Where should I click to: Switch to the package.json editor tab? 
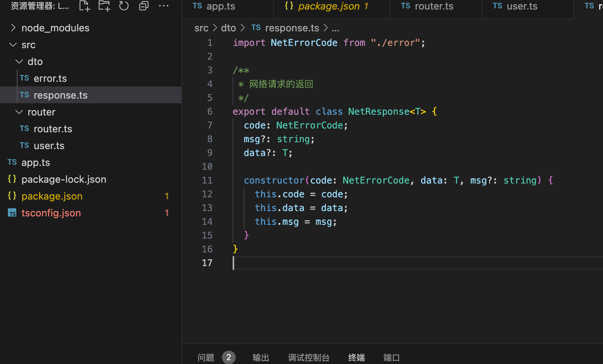[x=329, y=6]
